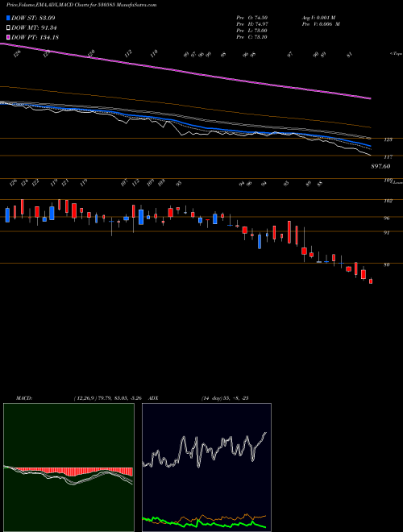This screenshot has height=532, width=403.
Task: Select the 'DOW ST: 83.09' legend text
Action: pos(33,18)
